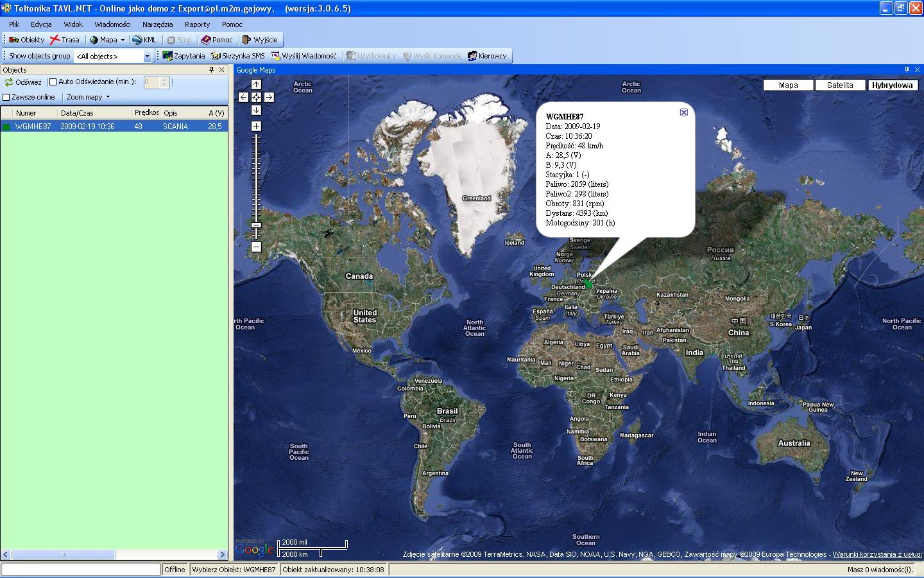
Task: Toggle Zawsze online checkbox
Action: [6, 98]
